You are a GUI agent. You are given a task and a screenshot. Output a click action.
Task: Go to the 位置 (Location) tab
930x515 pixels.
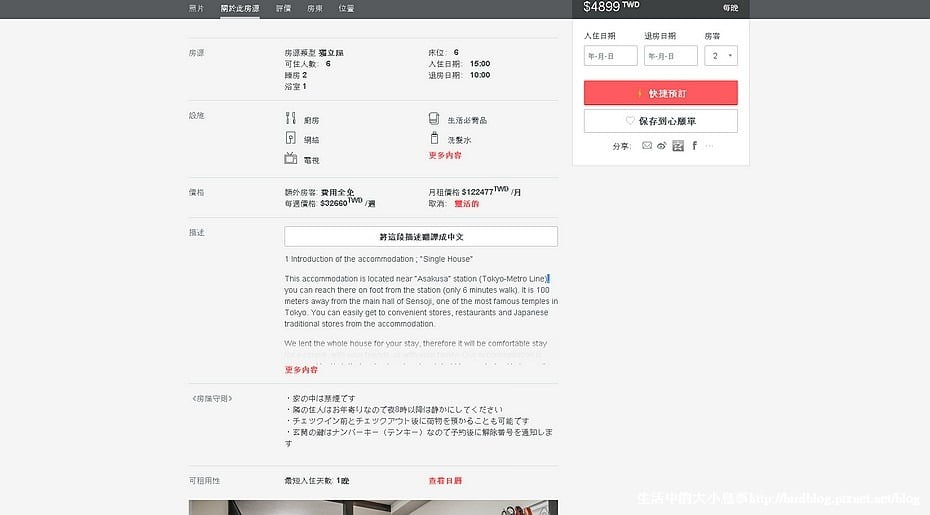pyautogui.click(x=346, y=8)
